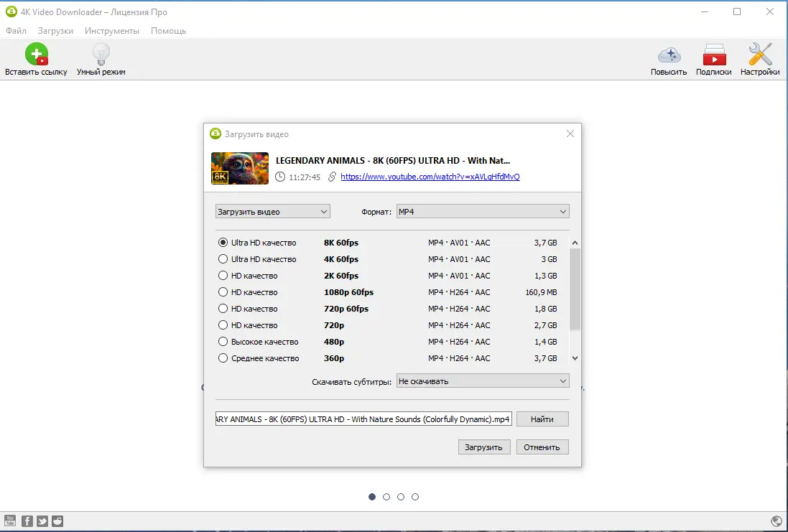Open the Формат MP4 dropdown
Viewport: 788px width, 532px height.
pyautogui.click(x=483, y=212)
